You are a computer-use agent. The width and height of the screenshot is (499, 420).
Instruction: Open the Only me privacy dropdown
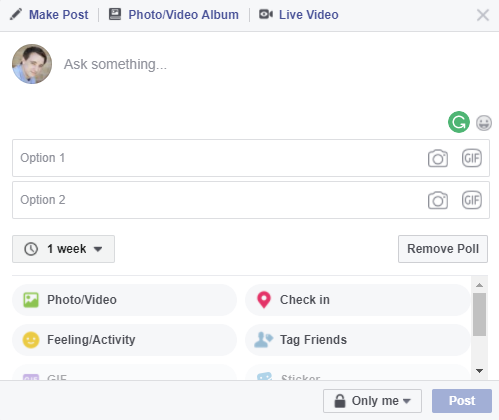(x=372, y=401)
